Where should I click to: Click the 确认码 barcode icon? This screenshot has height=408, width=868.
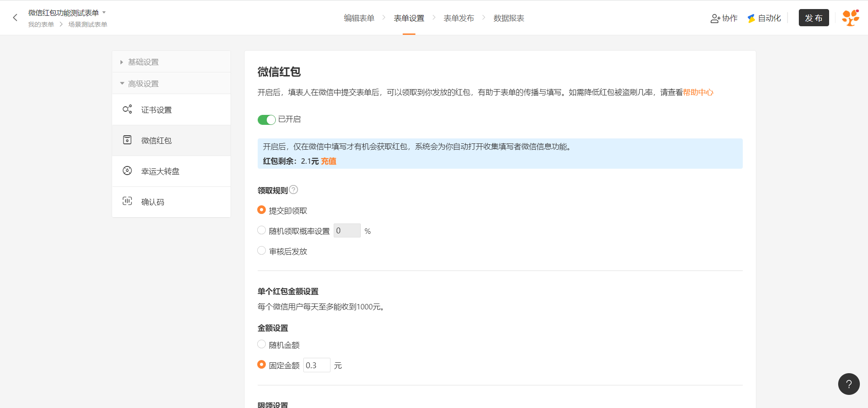pos(127,201)
